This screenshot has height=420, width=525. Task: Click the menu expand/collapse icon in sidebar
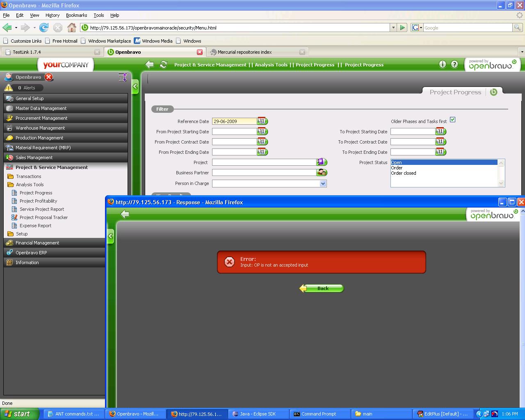[122, 77]
